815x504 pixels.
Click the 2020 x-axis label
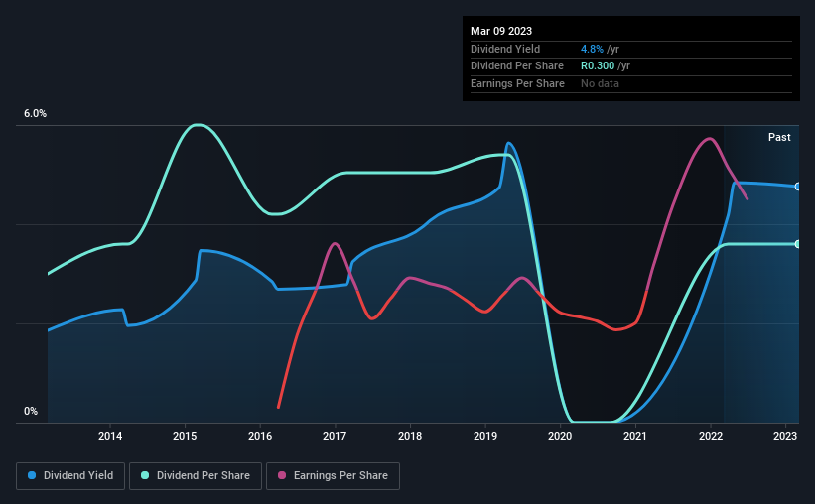coord(560,436)
